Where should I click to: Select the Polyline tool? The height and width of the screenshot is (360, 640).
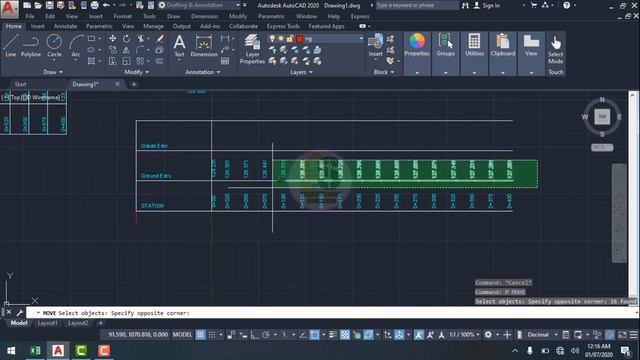coord(31,45)
